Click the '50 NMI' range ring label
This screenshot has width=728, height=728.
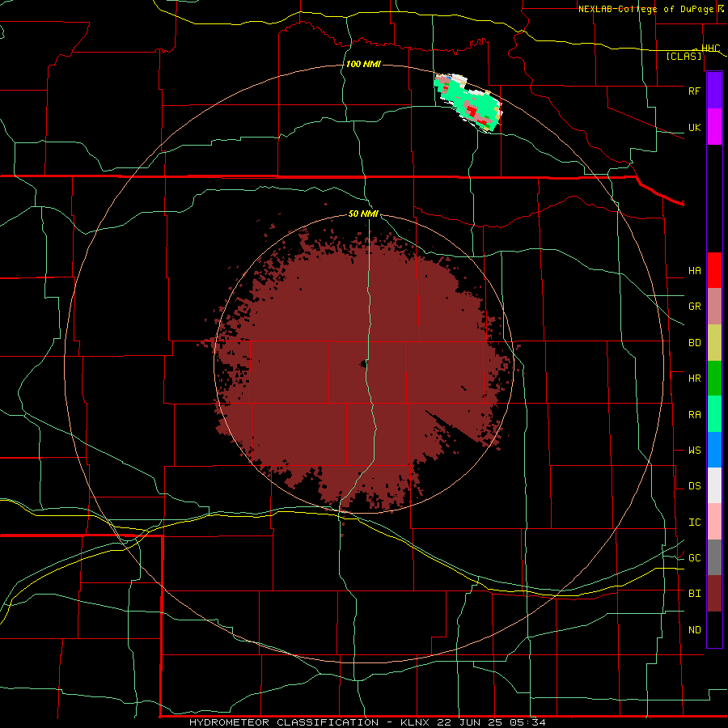coord(363,214)
